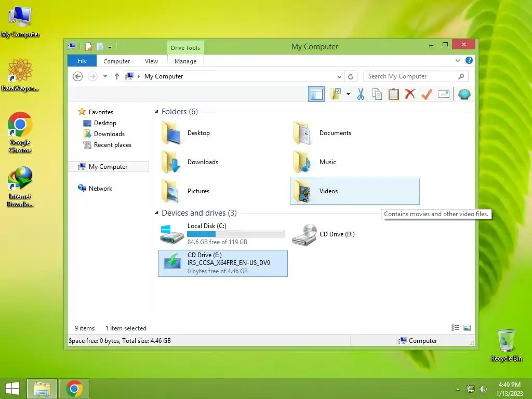Select CD Drive (E:) IR5_CCSA
The height and width of the screenshot is (399, 532).
point(222,263)
